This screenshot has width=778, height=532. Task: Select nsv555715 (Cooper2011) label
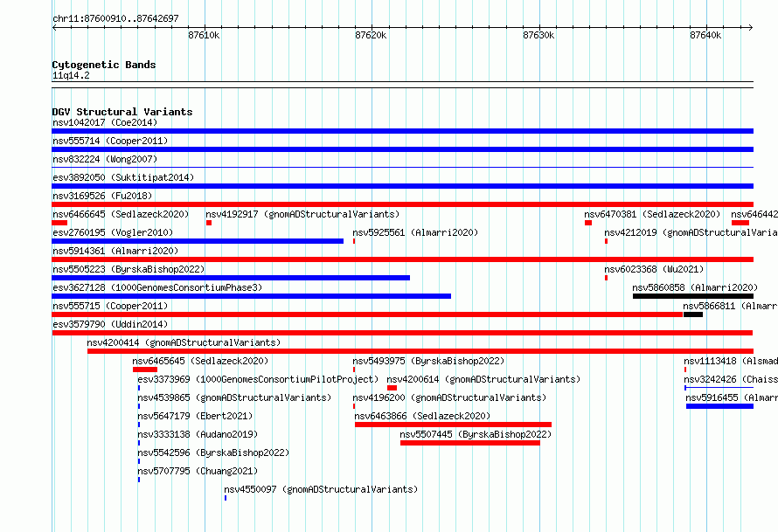(110, 306)
